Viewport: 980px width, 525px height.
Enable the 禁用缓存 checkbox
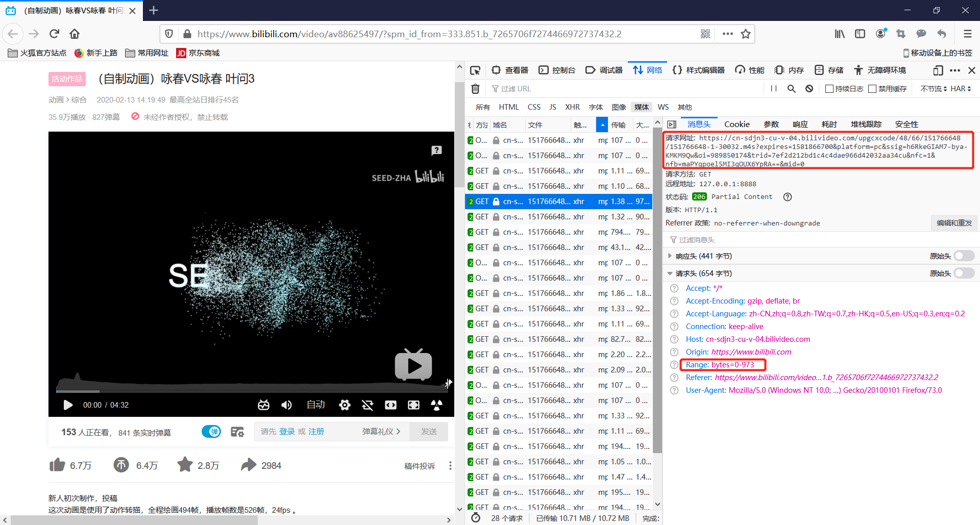point(872,89)
